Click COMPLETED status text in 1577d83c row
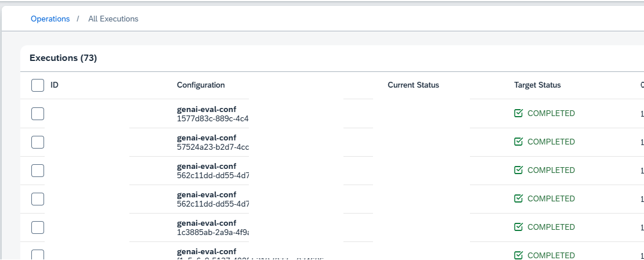The height and width of the screenshot is (260, 644). [x=551, y=113]
